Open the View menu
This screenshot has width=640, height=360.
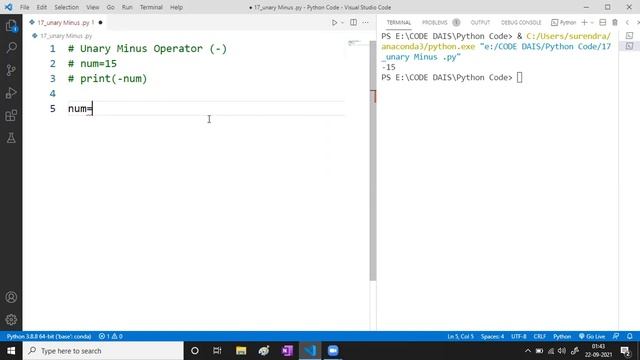(93, 7)
